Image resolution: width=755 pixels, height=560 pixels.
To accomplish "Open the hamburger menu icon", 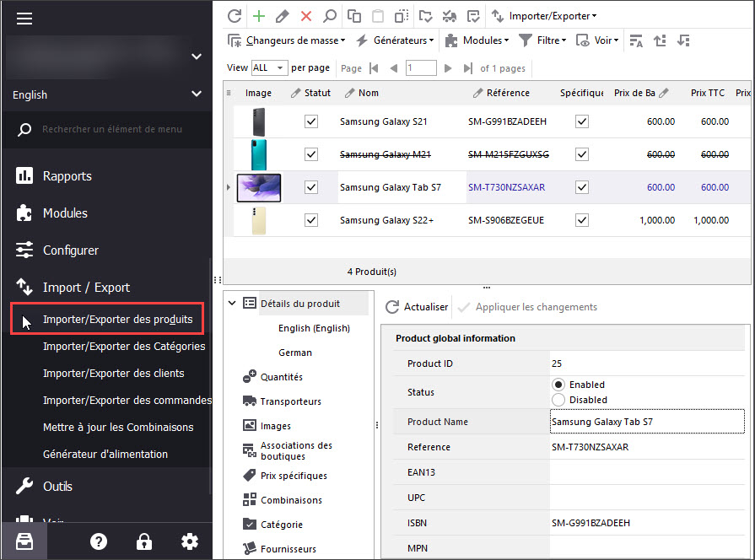I will 24,19.
